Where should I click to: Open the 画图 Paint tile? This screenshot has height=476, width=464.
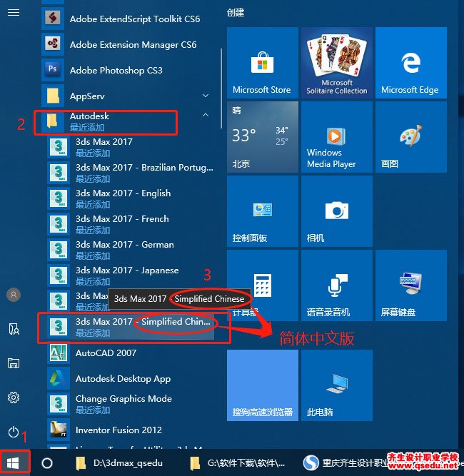click(411, 137)
